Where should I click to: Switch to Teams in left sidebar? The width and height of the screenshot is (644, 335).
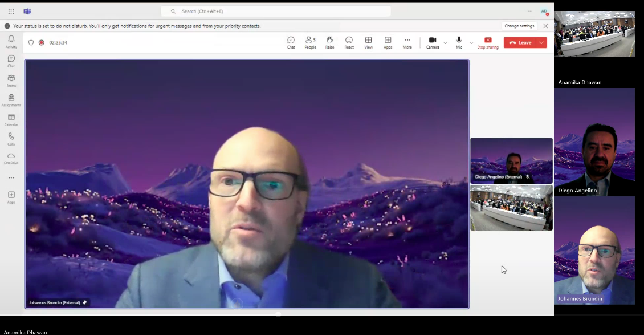point(11,80)
